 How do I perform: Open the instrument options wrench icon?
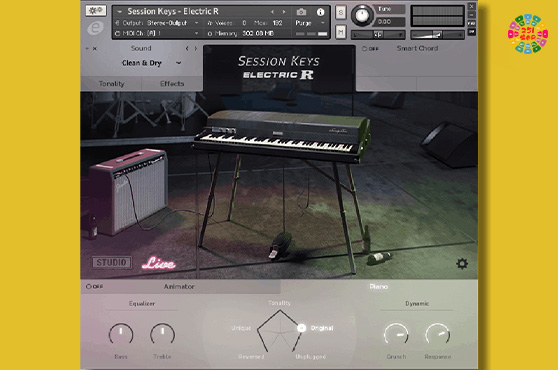click(x=95, y=10)
